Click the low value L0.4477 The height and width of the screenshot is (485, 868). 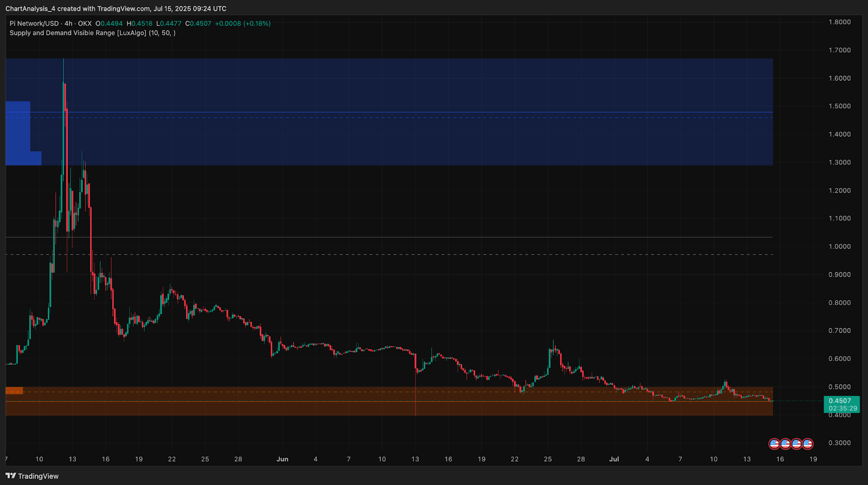(x=169, y=23)
